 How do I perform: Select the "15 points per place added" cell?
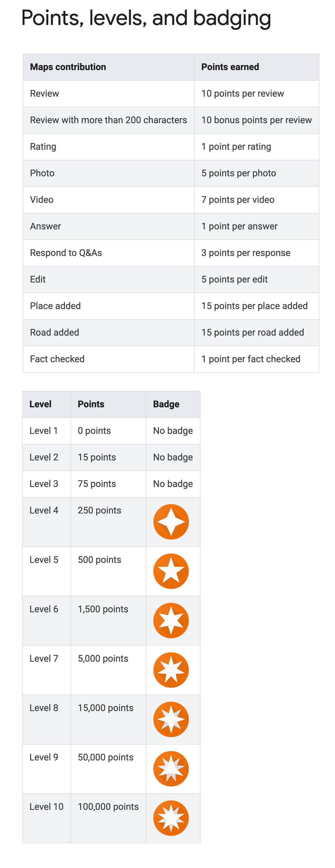click(x=256, y=306)
